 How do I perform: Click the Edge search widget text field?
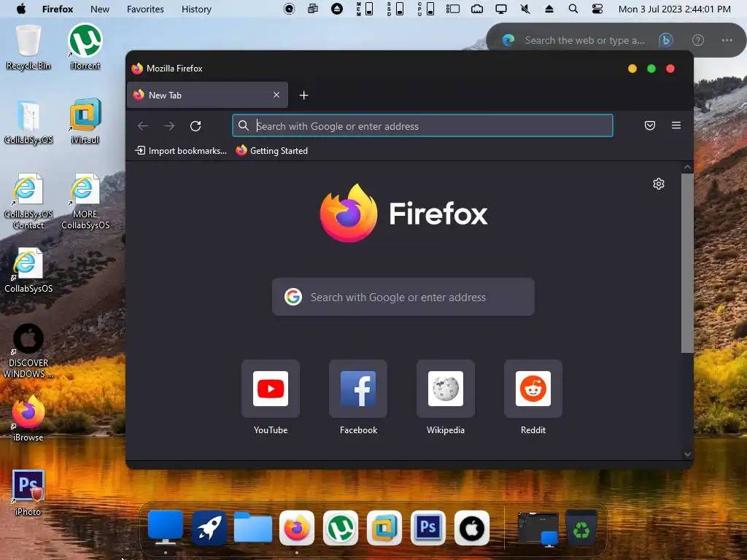584,41
